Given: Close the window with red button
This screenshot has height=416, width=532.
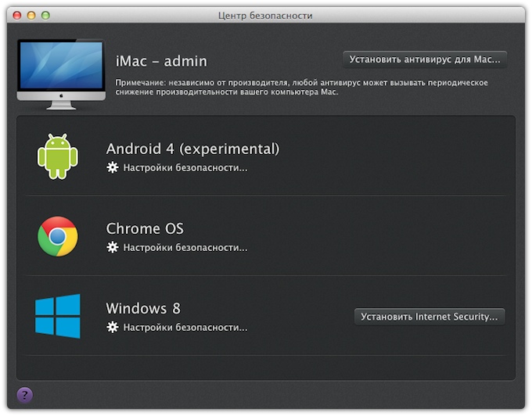Looking at the screenshot, I should tap(17, 16).
